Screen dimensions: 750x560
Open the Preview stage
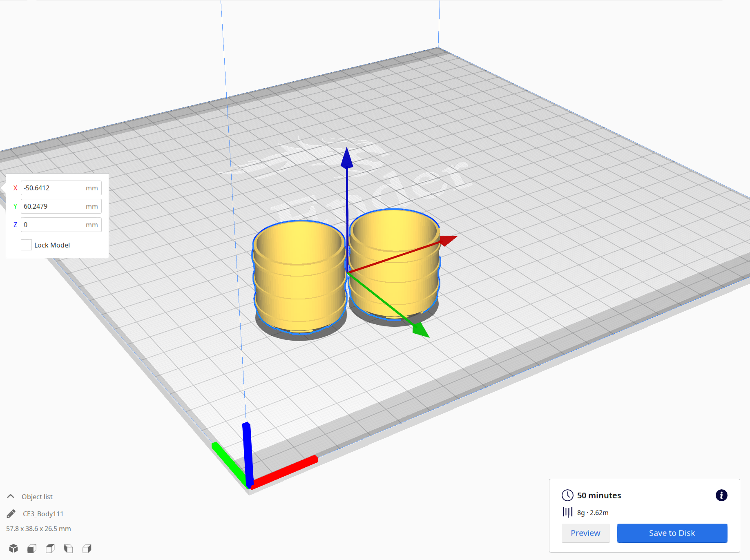coord(585,533)
